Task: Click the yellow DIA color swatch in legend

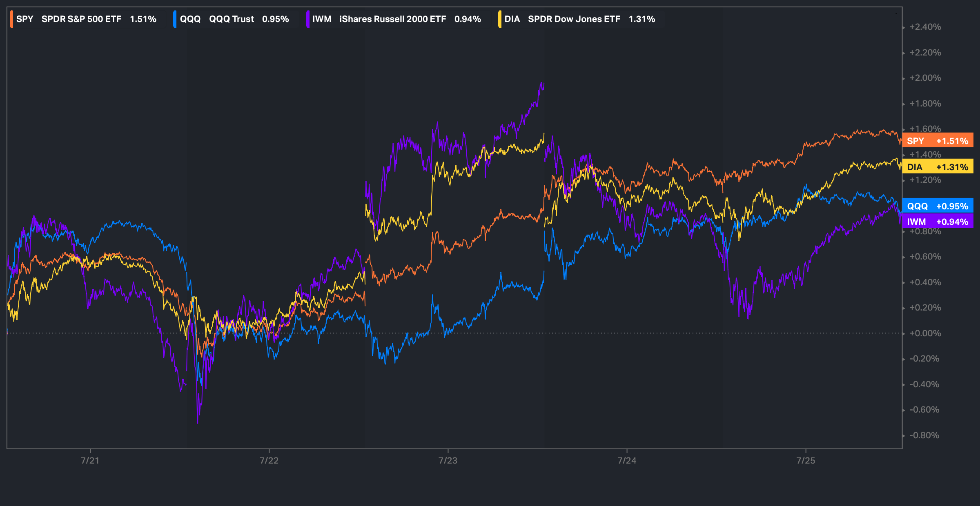Action: pyautogui.click(x=500, y=19)
